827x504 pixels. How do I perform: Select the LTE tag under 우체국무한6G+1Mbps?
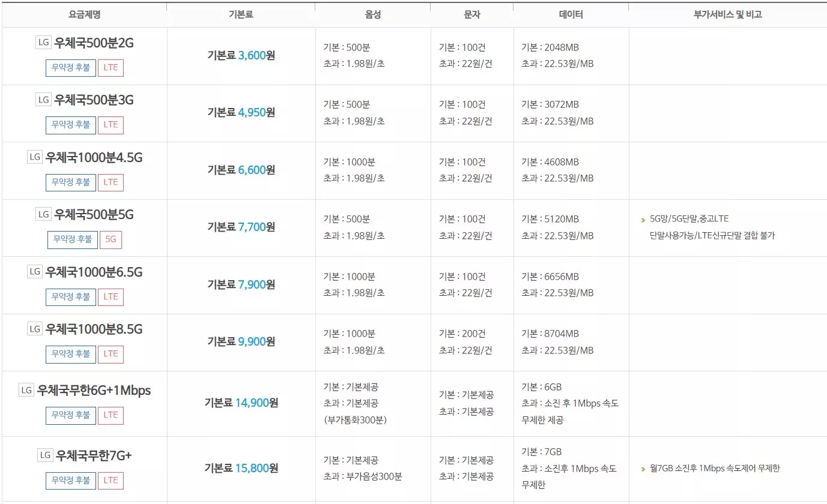pos(111,415)
